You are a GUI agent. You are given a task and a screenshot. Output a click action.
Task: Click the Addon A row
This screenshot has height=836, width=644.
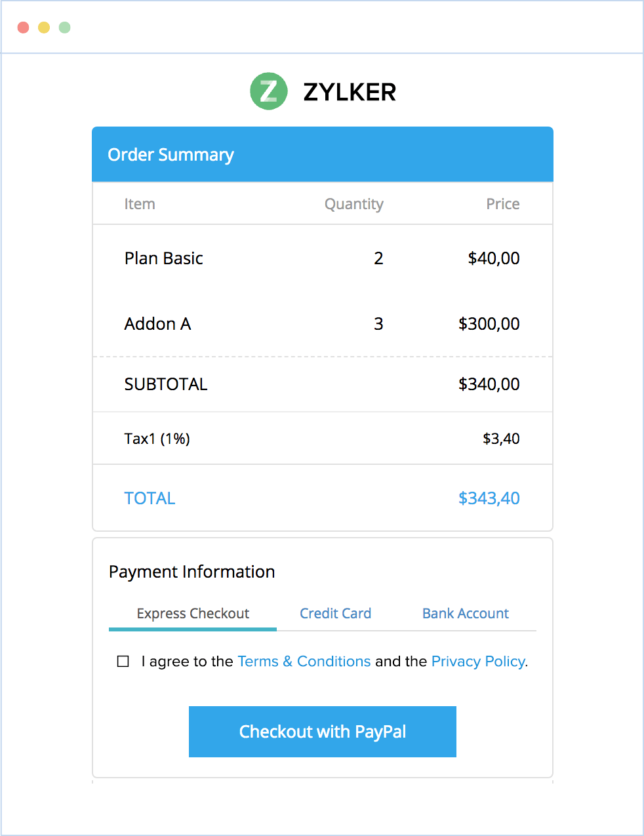157,324
